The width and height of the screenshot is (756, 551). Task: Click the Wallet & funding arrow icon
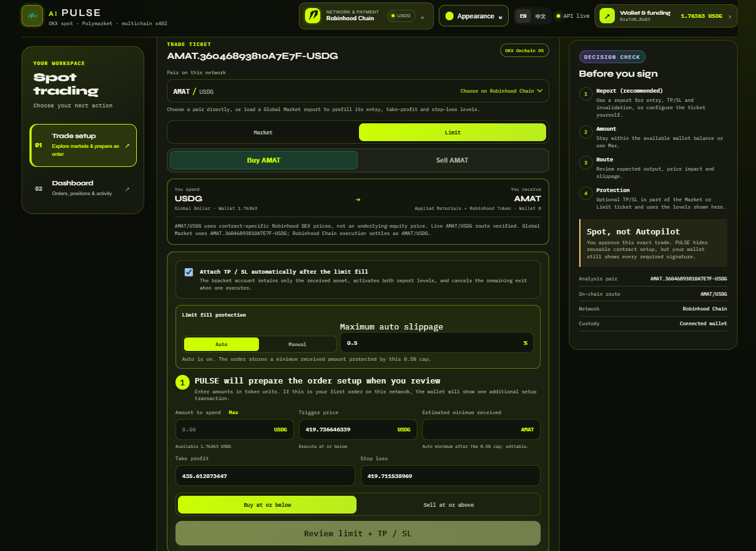pos(607,16)
